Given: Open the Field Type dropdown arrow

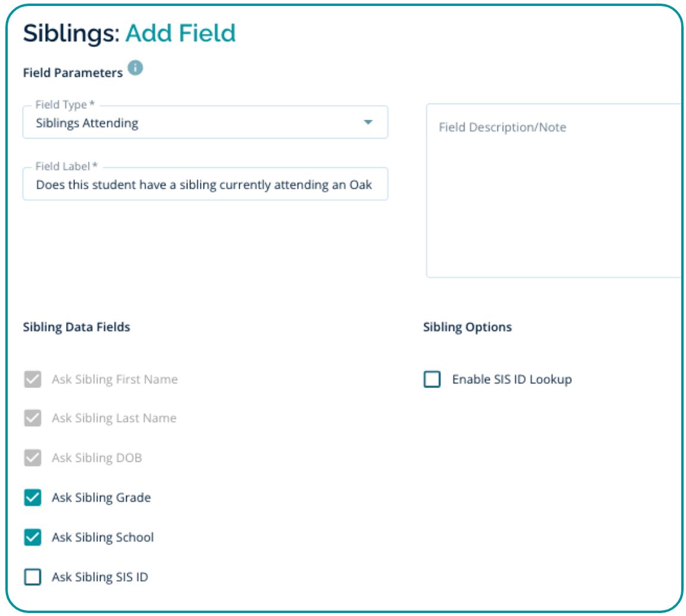Looking at the screenshot, I should 368,123.
